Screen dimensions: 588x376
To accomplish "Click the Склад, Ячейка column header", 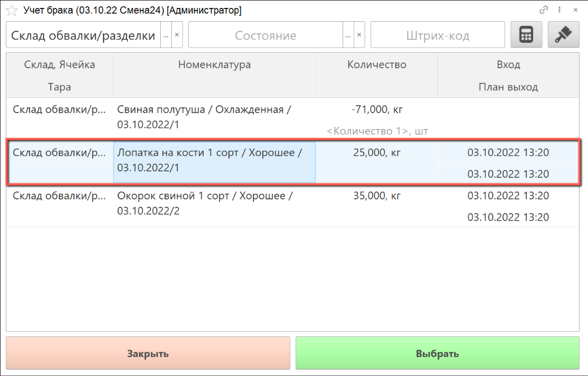I will pyautogui.click(x=59, y=65).
